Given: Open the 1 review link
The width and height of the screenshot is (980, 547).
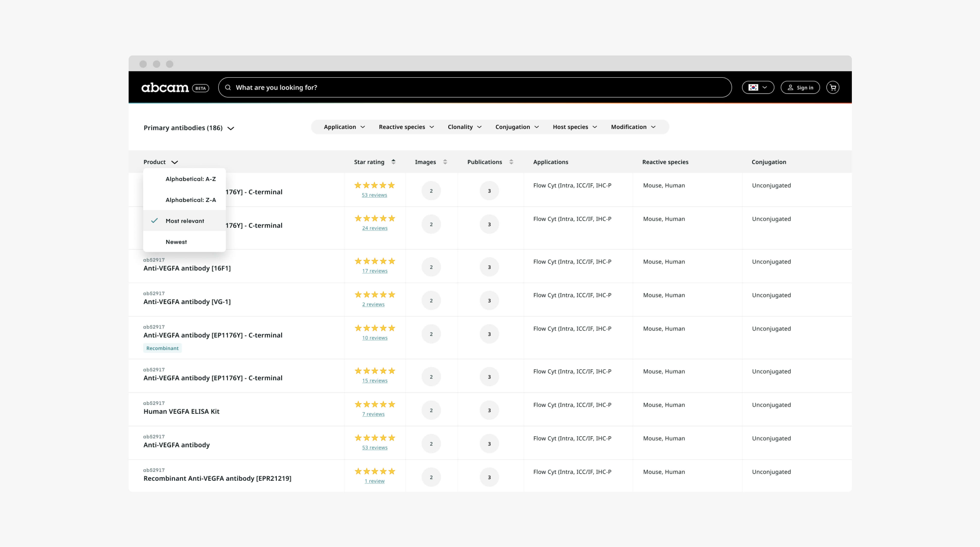Looking at the screenshot, I should click(x=374, y=481).
